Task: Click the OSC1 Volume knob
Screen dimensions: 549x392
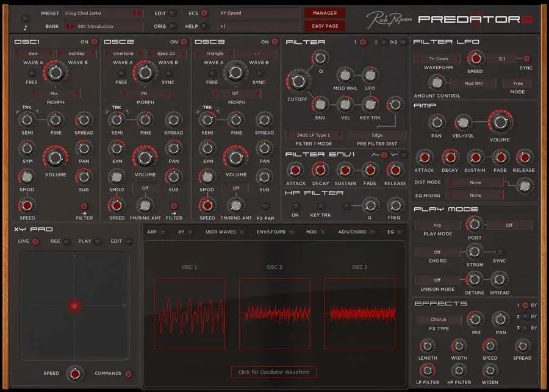Action: (x=56, y=158)
